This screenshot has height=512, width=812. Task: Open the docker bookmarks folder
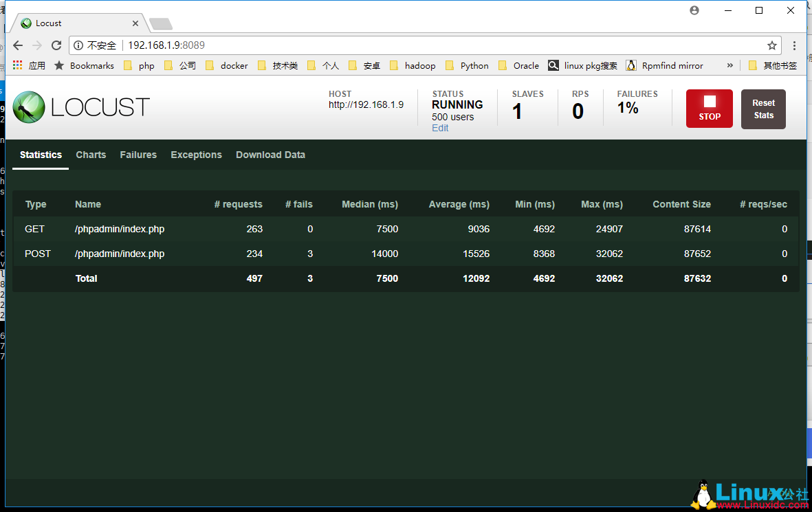coord(227,65)
